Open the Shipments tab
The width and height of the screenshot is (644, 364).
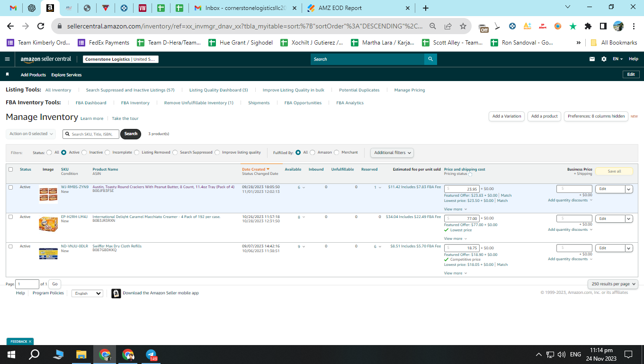[259, 103]
